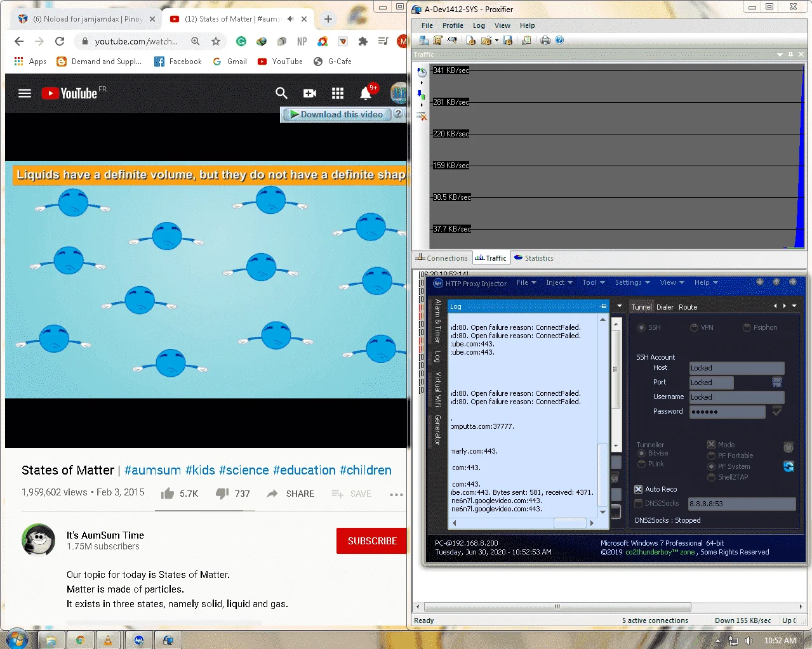Pin the Log panel in HTTP Injector
Viewport: 812px width, 649px height.
[x=603, y=306]
